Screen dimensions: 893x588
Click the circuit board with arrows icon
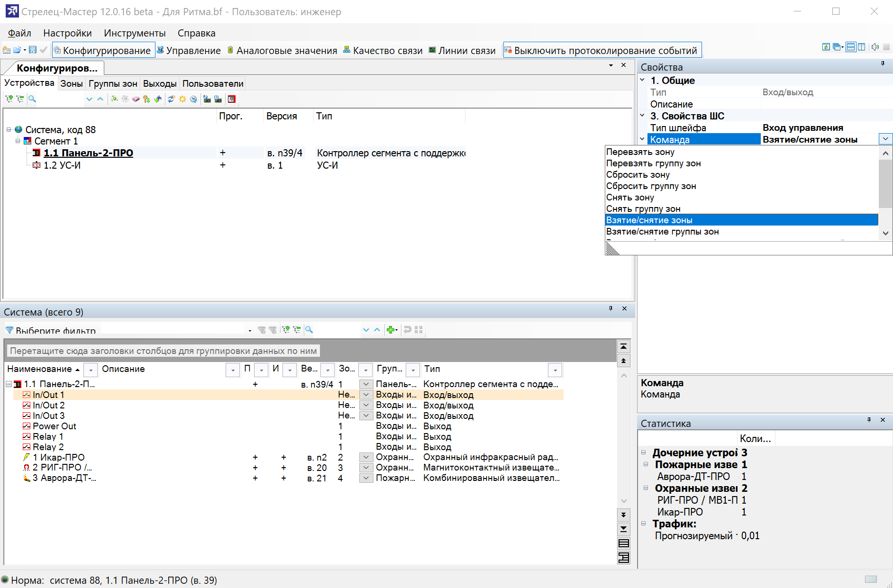(207, 99)
